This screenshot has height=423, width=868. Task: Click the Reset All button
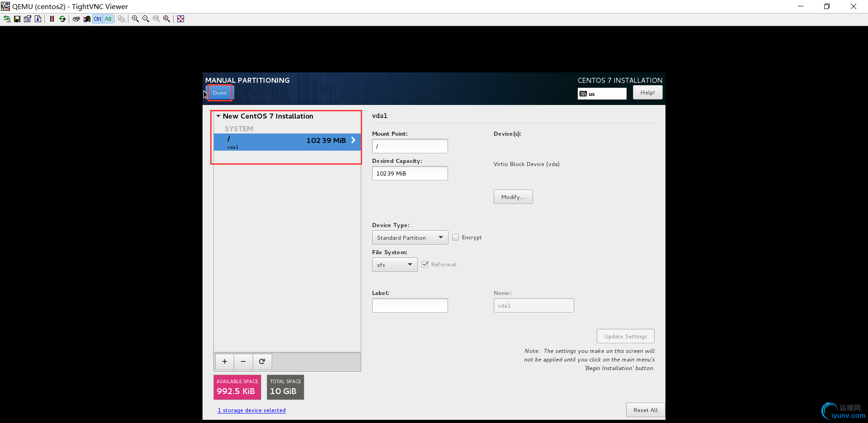tap(646, 410)
